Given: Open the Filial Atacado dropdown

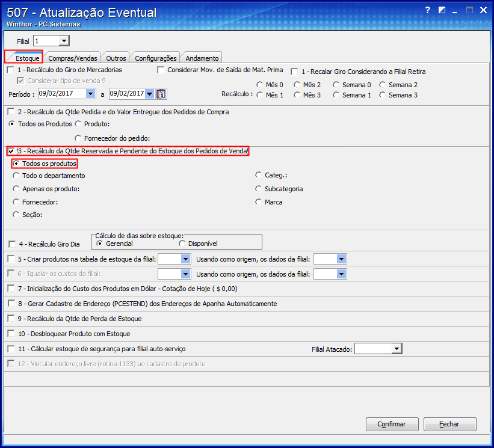Looking at the screenshot, I should (x=397, y=349).
